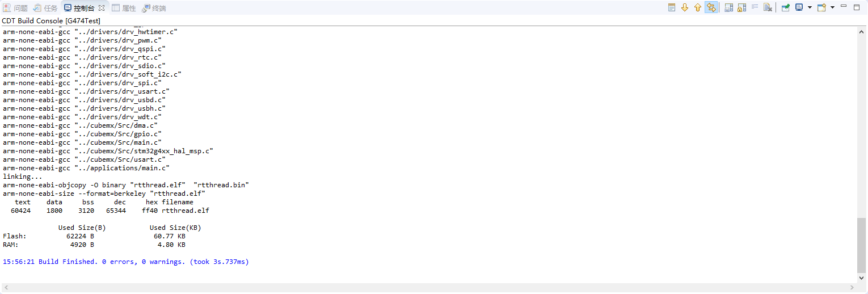The width and height of the screenshot is (868, 294).
Task: Open the 属性 tab
Action: coord(124,8)
